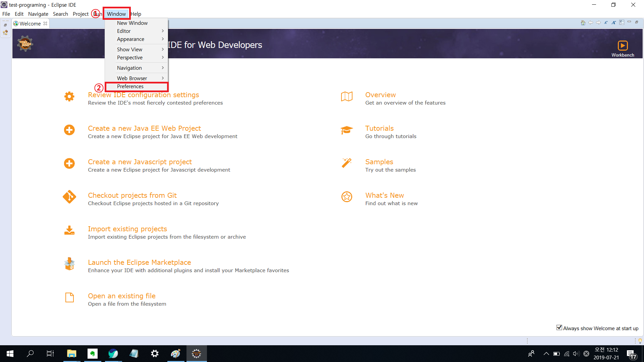The width and height of the screenshot is (644, 362).
Task: Click the Import existing projects download icon
Action: point(69,230)
